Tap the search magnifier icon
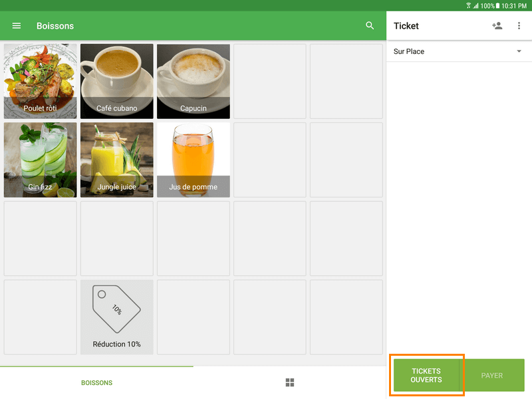Screen dimensions: 532x399 [370, 26]
